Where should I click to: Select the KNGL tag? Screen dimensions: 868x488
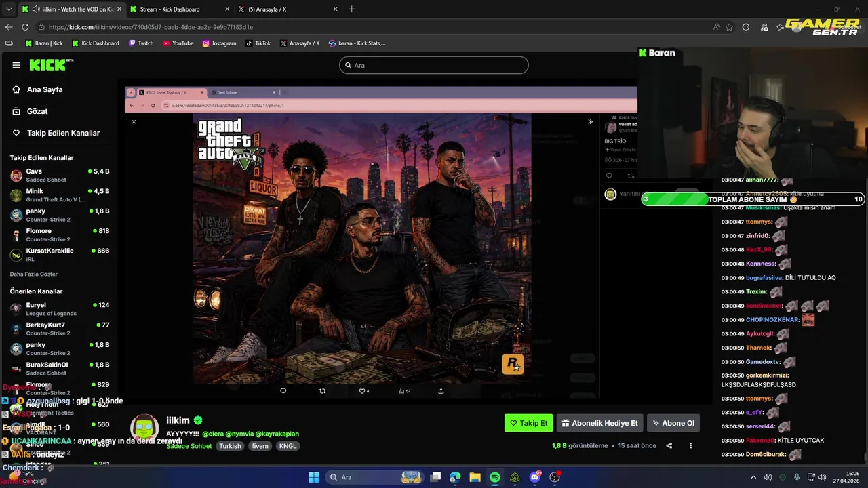point(288,446)
